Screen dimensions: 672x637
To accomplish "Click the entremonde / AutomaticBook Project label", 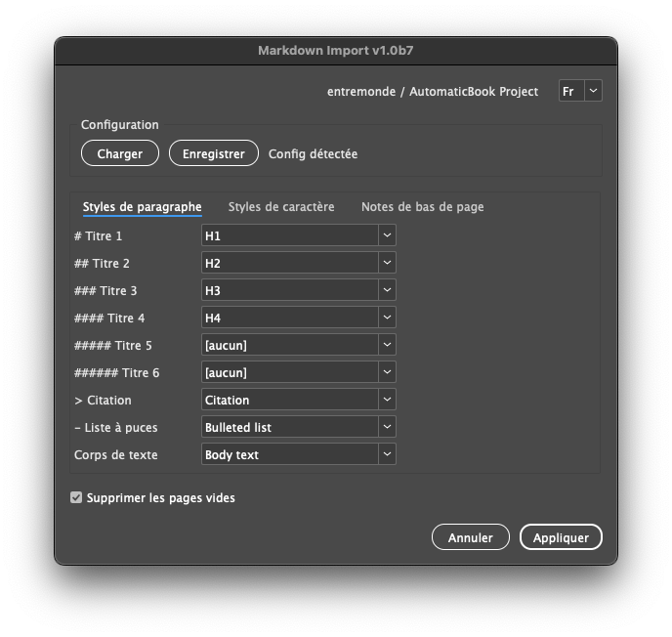I will pos(432,91).
